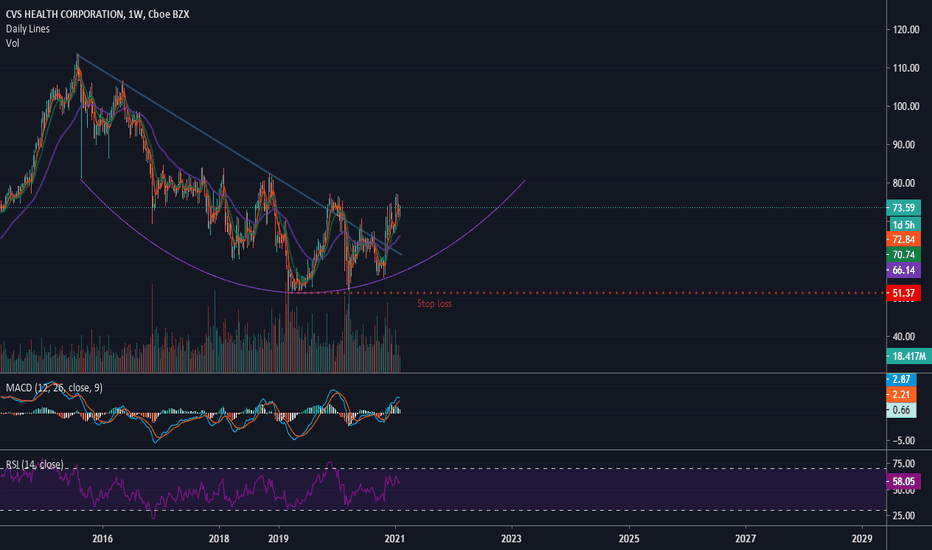
Task: Click the 2016 label on time axis
Action: point(102,539)
